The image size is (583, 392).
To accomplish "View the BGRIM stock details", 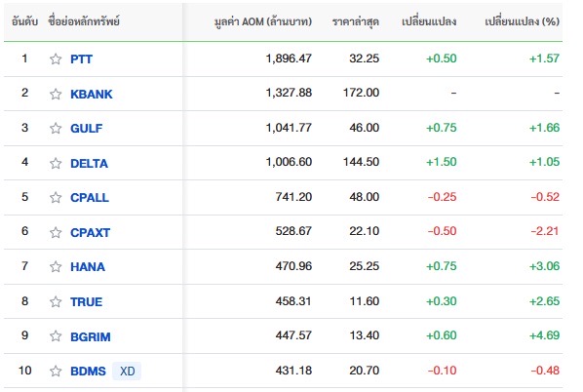I will [91, 336].
